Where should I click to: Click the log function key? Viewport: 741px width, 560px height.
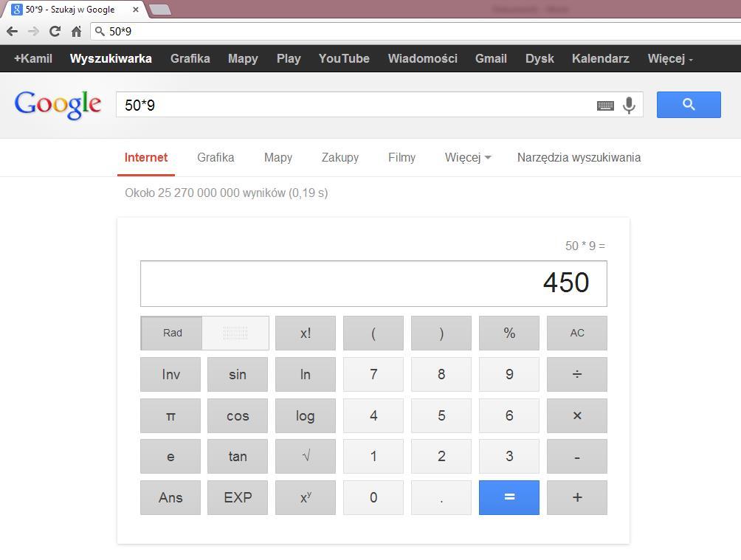(x=306, y=415)
